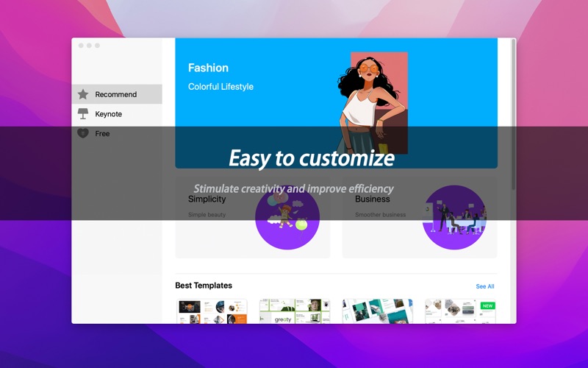Click the Fashion title text

(x=208, y=68)
